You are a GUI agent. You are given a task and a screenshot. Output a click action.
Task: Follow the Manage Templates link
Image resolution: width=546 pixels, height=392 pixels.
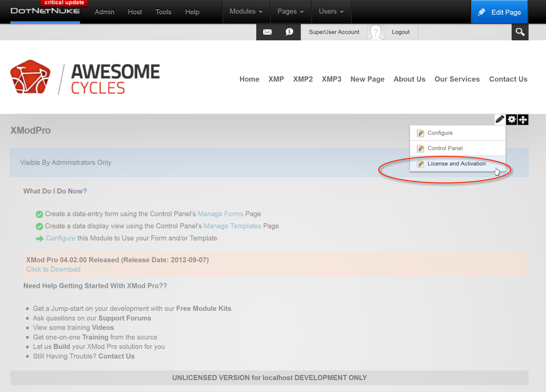(232, 226)
